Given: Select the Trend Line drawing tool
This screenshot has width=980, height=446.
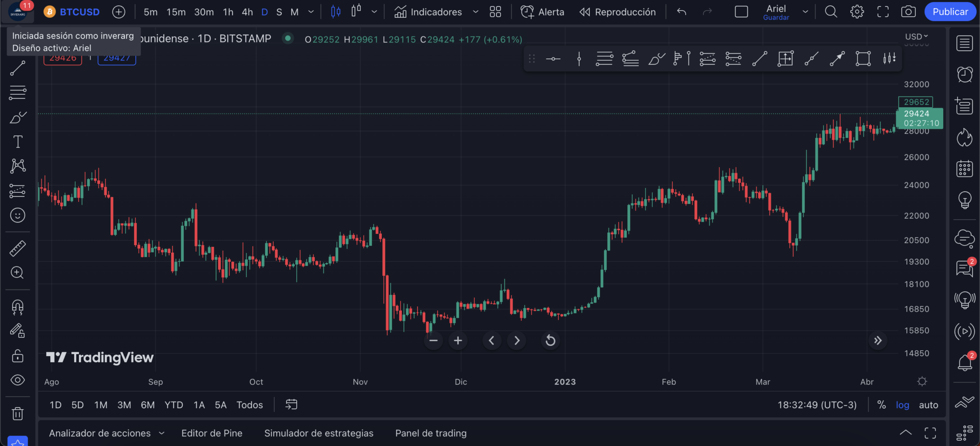Looking at the screenshot, I should [18, 68].
